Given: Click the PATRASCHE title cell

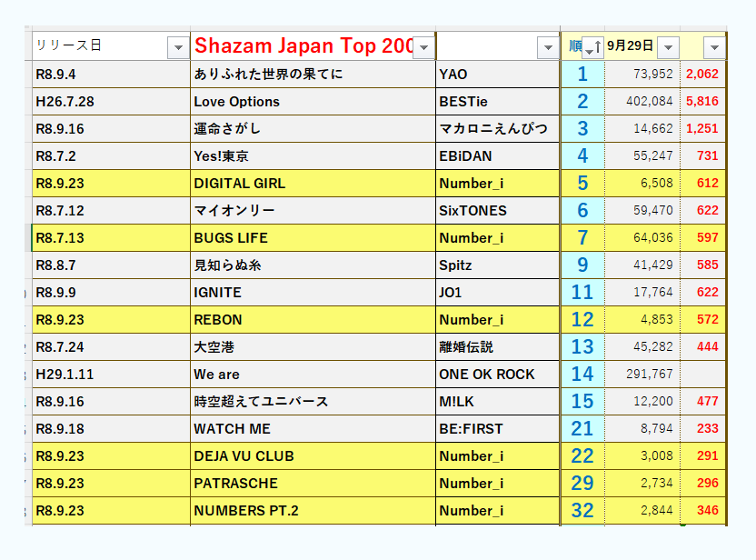Looking at the screenshot, I should (313, 483).
